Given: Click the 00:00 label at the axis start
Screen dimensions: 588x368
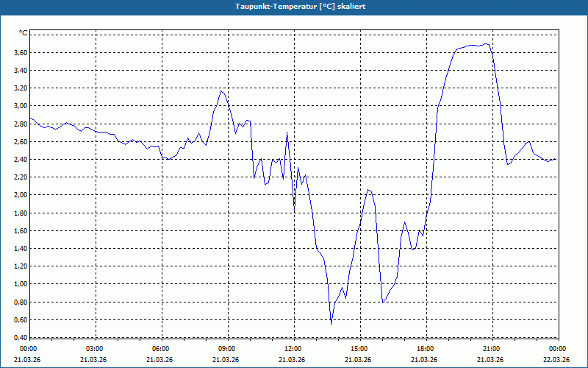Looking at the screenshot, I should click(x=28, y=349).
